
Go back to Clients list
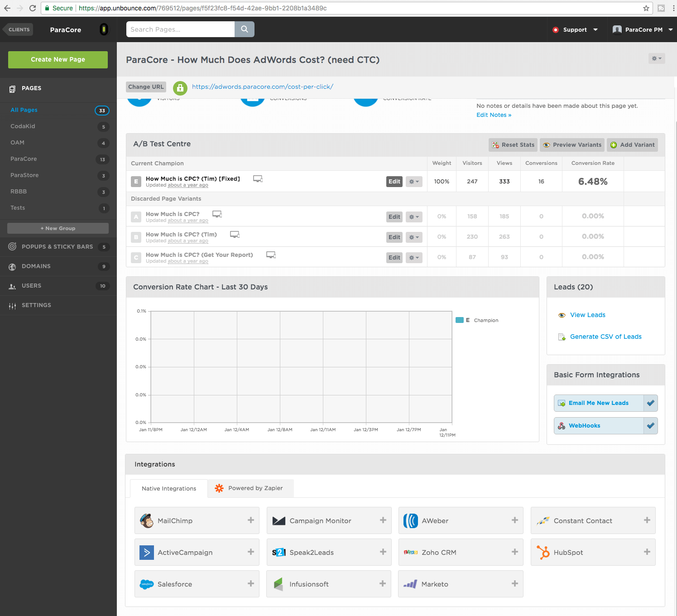(18, 30)
